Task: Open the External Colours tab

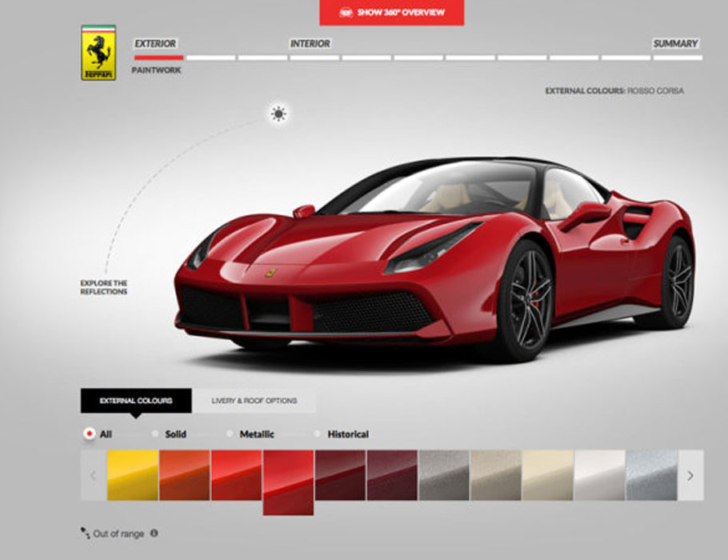Action: tap(136, 401)
